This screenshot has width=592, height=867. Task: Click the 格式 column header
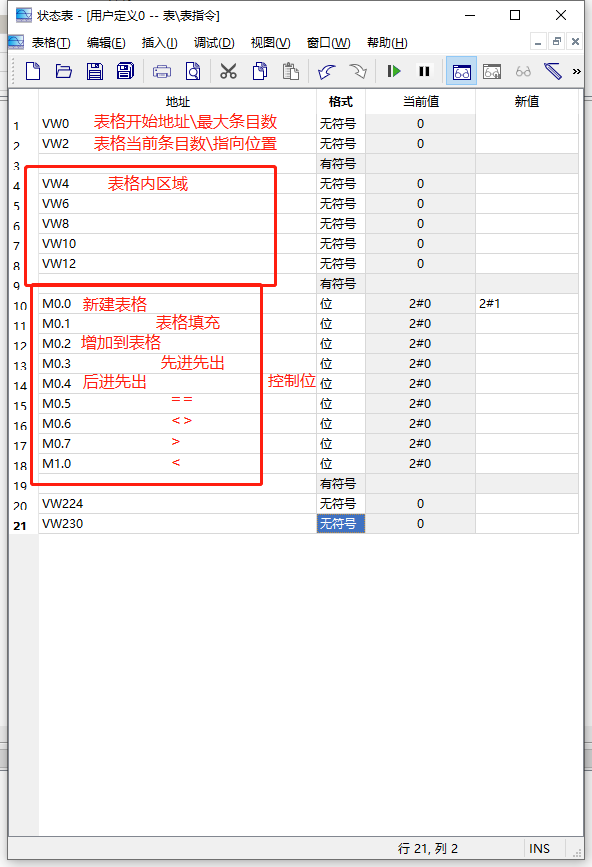pos(340,102)
